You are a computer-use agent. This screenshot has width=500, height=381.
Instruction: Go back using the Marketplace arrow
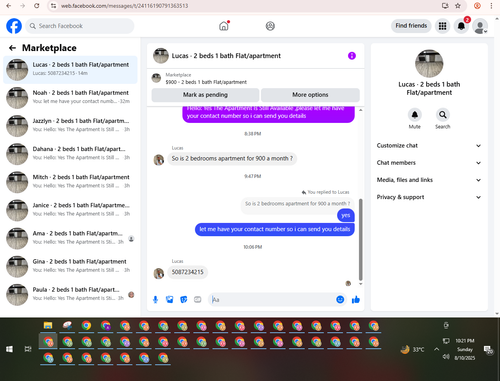(12, 48)
